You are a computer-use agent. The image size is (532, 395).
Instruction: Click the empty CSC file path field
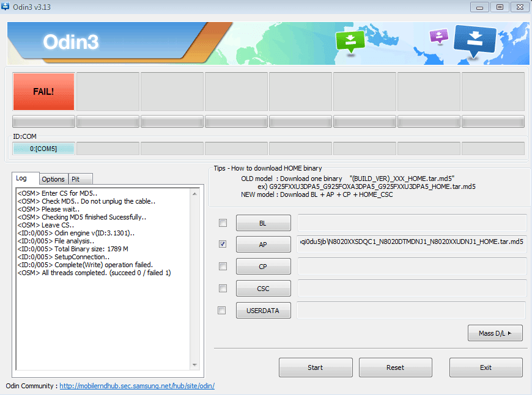(x=412, y=288)
